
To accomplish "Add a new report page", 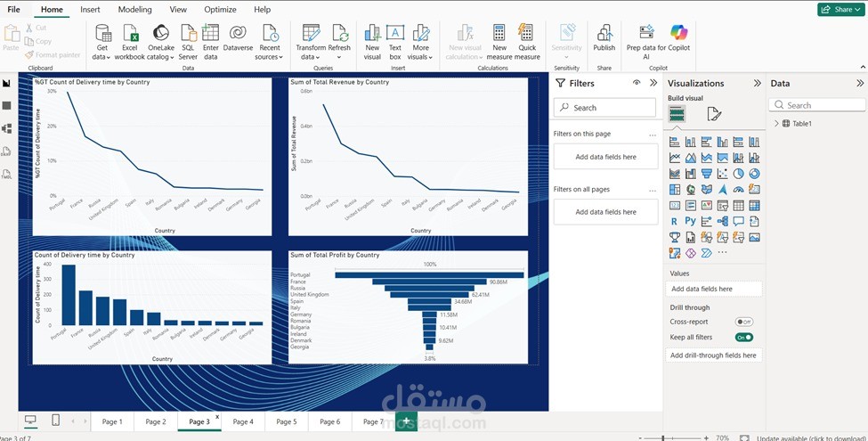I will [x=406, y=421].
